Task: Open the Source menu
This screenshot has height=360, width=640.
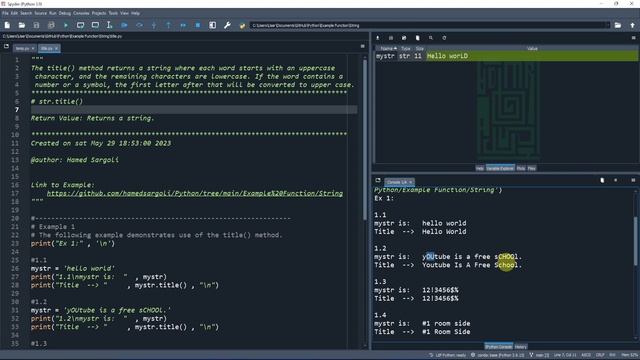Action: tap(40, 13)
